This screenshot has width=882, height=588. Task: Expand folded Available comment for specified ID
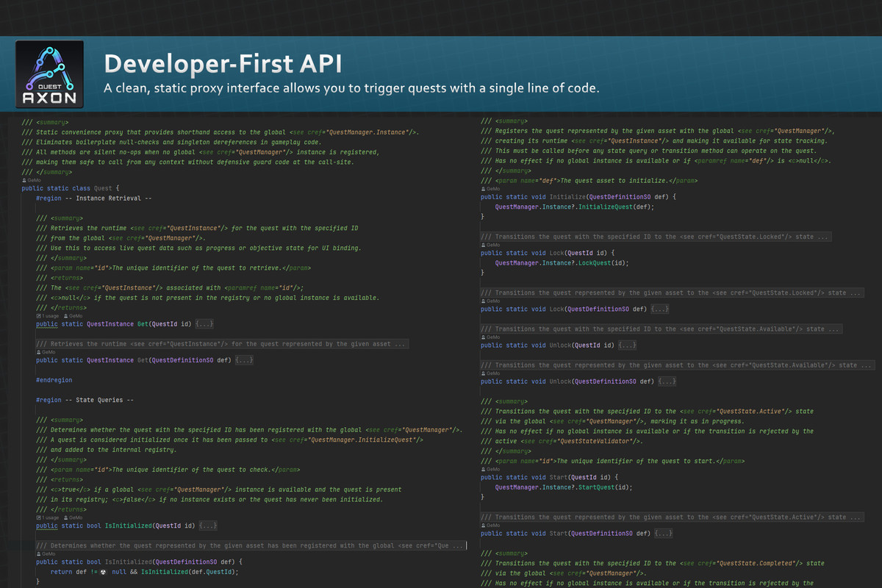[x=661, y=329]
